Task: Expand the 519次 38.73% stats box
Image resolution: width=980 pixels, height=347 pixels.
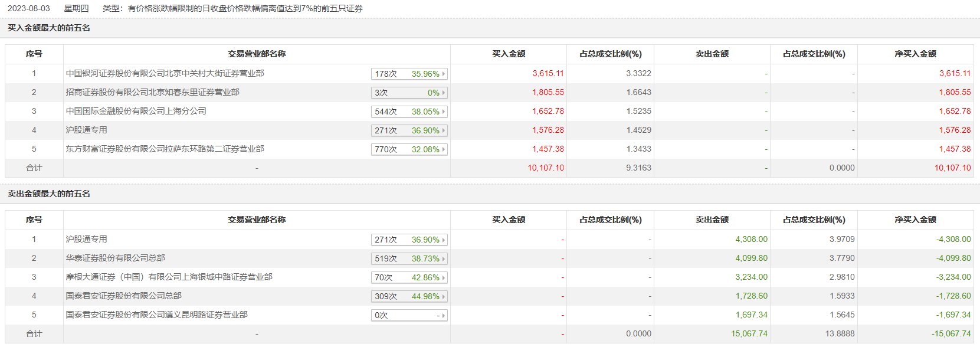Action: [409, 258]
